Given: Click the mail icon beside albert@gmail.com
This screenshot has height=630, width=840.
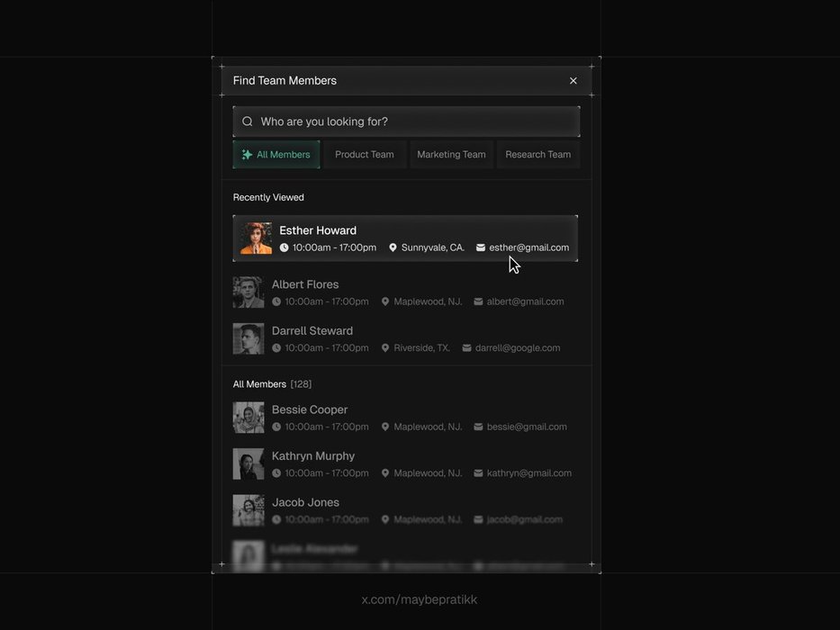Looking at the screenshot, I should coord(478,301).
